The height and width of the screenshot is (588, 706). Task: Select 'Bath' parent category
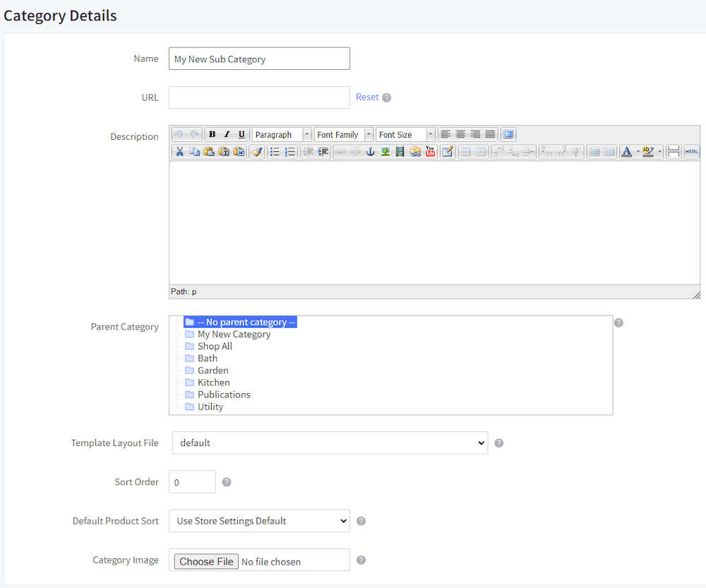(201, 359)
